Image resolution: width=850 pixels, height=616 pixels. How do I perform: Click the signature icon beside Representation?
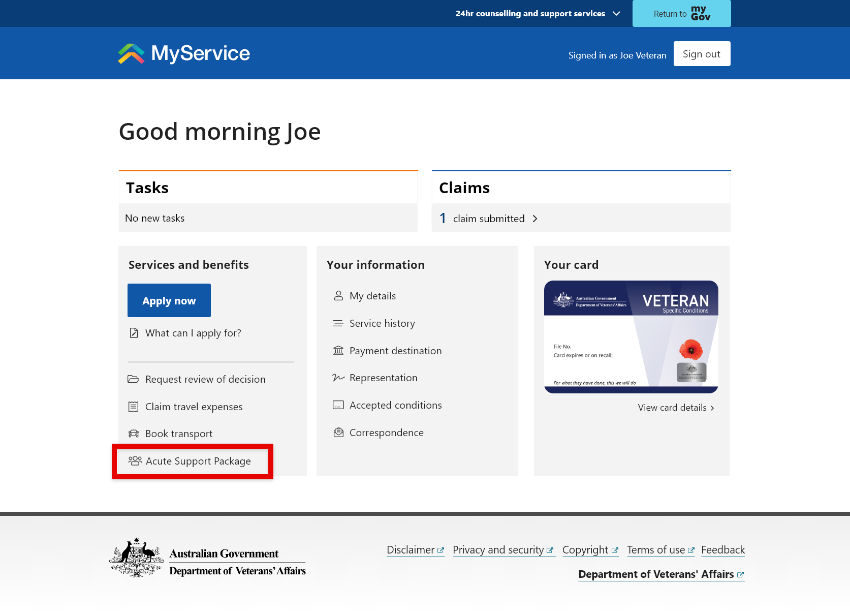pyautogui.click(x=338, y=378)
